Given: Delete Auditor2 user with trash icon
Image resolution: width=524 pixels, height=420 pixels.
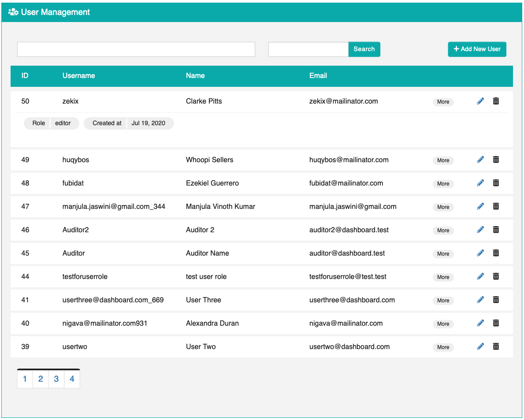Looking at the screenshot, I should click(x=496, y=230).
